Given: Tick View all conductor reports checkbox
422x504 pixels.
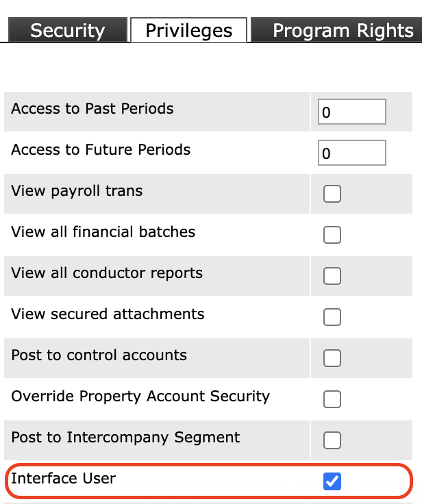Looking at the screenshot, I should point(332,276).
